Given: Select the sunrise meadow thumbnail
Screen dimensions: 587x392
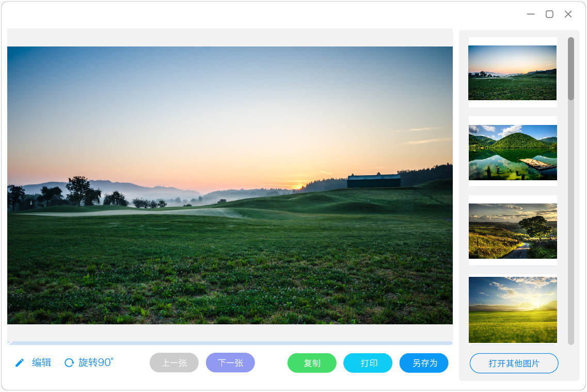Looking at the screenshot, I should tap(513, 73).
